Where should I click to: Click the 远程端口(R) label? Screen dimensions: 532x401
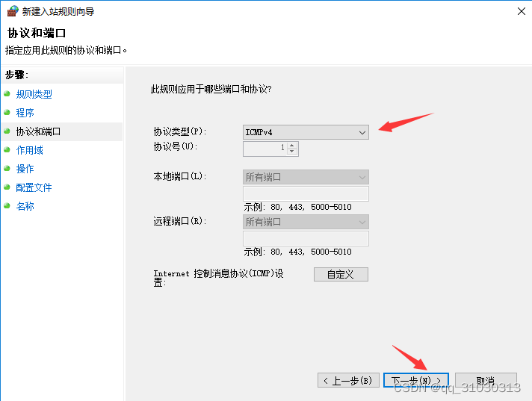(x=179, y=221)
